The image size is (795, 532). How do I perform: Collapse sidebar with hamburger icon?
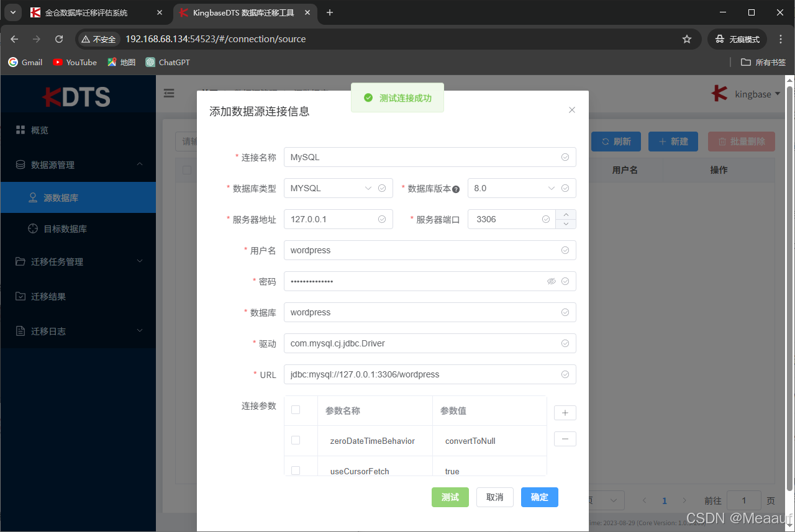[x=169, y=93]
